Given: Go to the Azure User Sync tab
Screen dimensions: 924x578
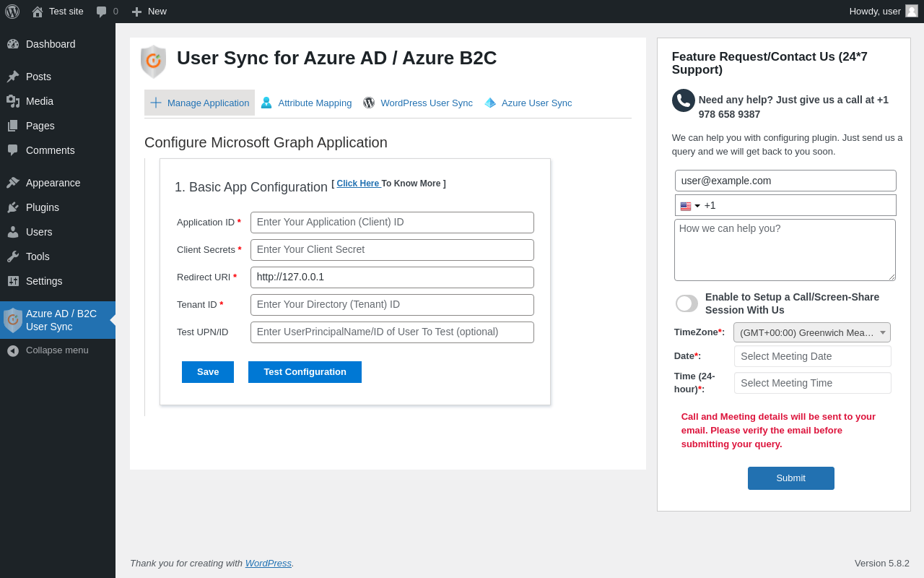Looking at the screenshot, I should [528, 103].
